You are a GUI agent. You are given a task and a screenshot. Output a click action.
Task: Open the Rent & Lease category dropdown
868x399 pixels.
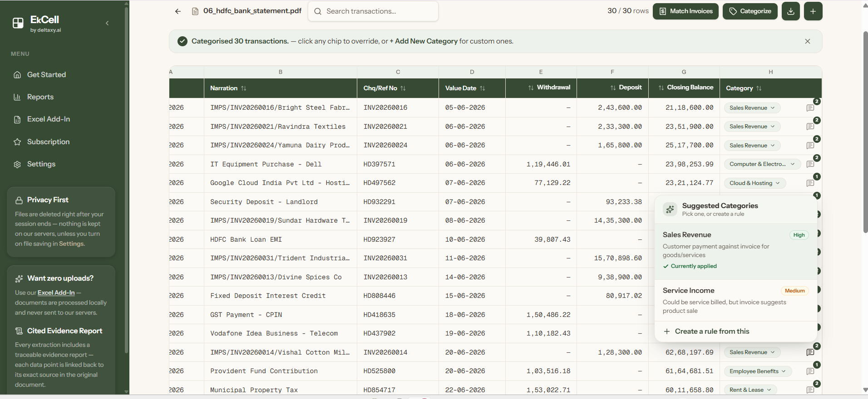coord(750,390)
